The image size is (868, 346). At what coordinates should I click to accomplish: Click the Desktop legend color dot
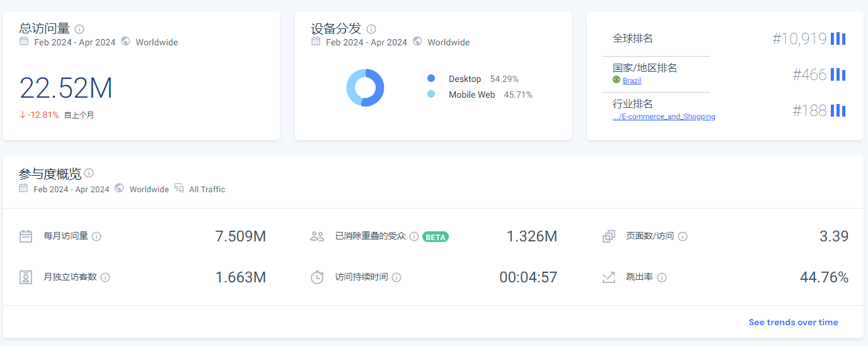coord(431,78)
